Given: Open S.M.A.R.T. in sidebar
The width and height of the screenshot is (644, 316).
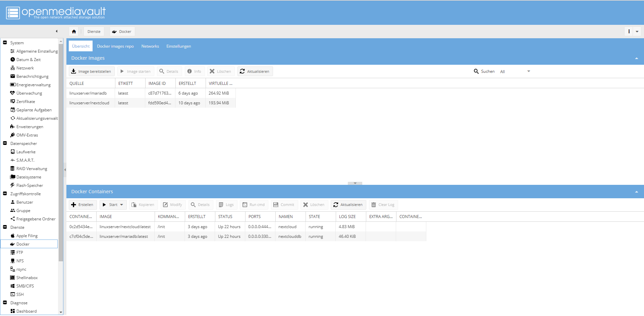Looking at the screenshot, I should coord(22,160).
